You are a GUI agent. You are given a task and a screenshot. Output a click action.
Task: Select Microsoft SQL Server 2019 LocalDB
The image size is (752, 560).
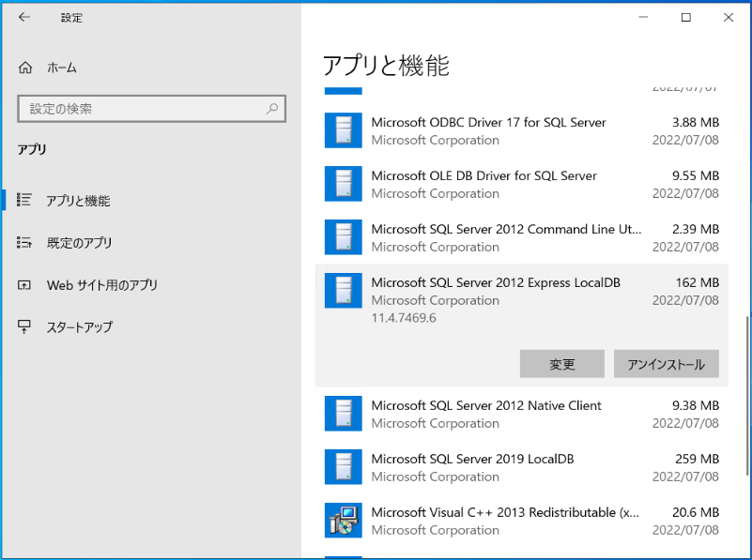tap(522, 466)
